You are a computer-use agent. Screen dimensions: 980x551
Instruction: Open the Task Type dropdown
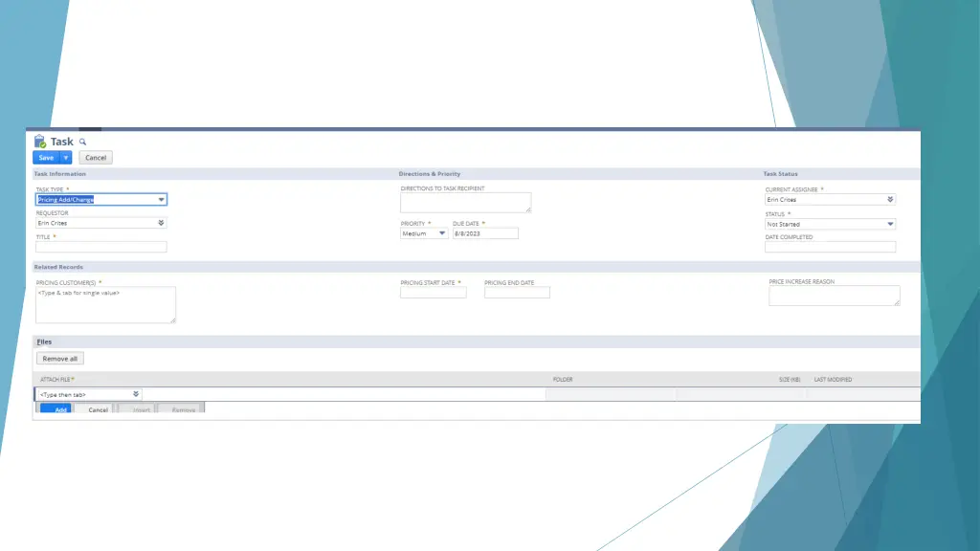161,200
